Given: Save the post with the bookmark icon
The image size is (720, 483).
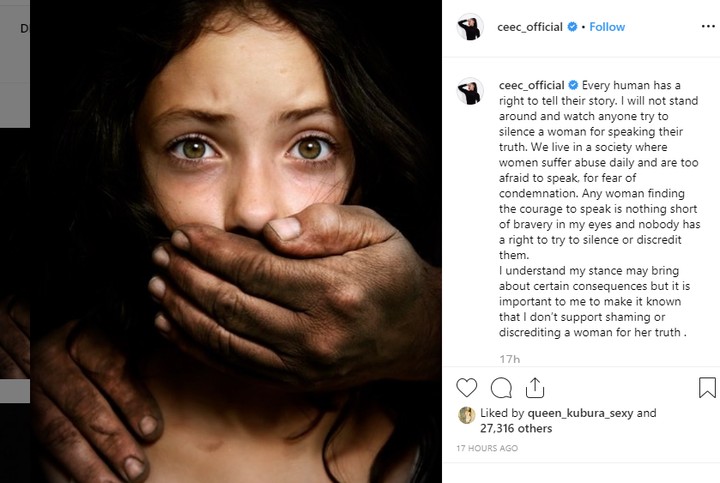Looking at the screenshot, I should (x=707, y=387).
